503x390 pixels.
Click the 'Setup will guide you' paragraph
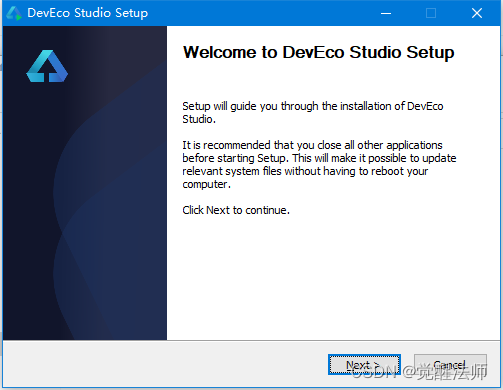coord(313,112)
